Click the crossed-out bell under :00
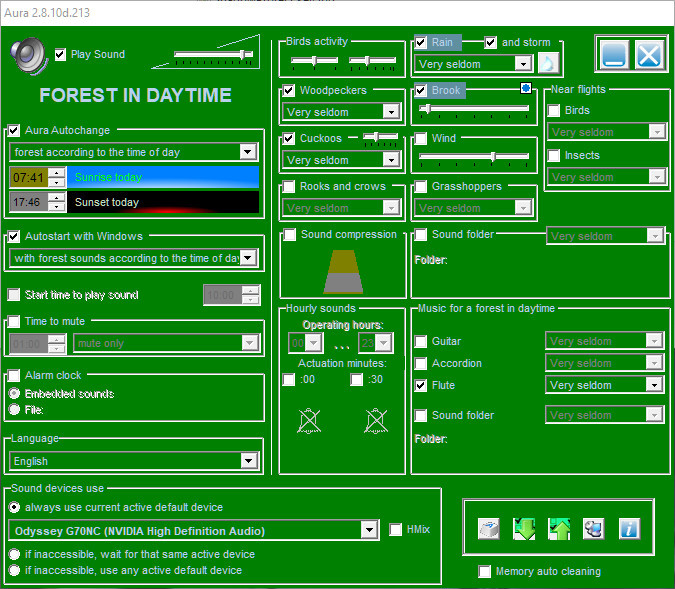 pos(308,420)
